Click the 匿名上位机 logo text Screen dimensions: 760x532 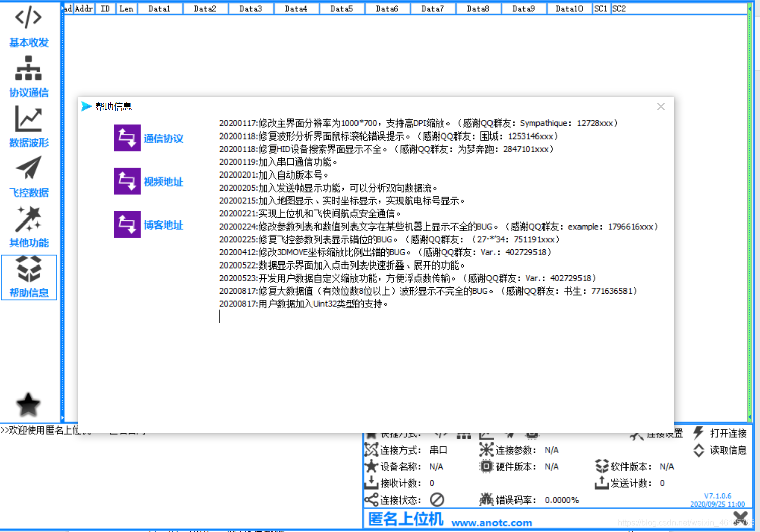(x=406, y=519)
